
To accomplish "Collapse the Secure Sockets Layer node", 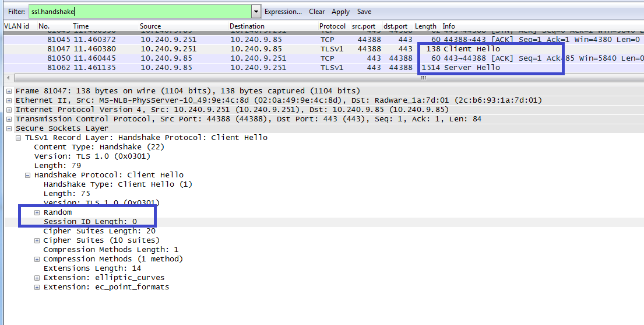I will pyautogui.click(x=9, y=128).
